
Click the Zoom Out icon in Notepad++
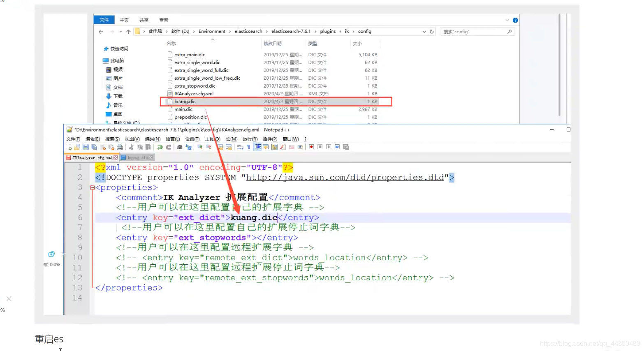208,147
